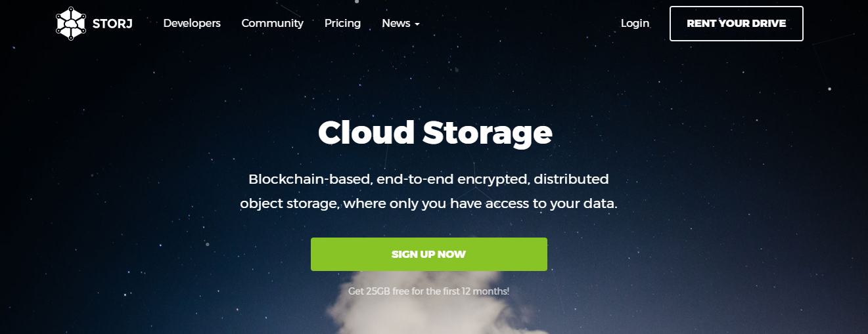The image size is (868, 334).
Task: Click the word Storage in the headline
Action: coord(487,135)
